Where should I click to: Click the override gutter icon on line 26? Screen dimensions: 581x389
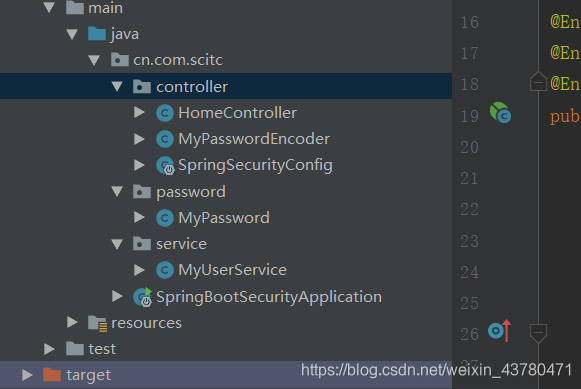(499, 330)
